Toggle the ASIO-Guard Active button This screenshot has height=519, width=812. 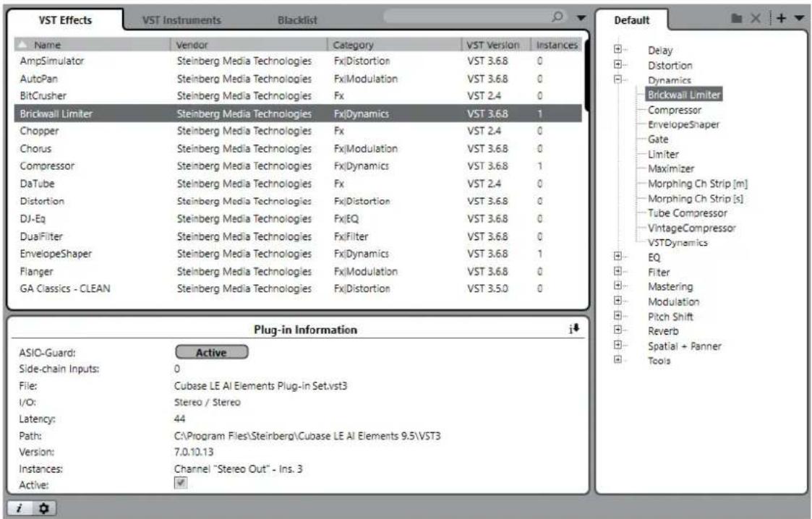(212, 352)
